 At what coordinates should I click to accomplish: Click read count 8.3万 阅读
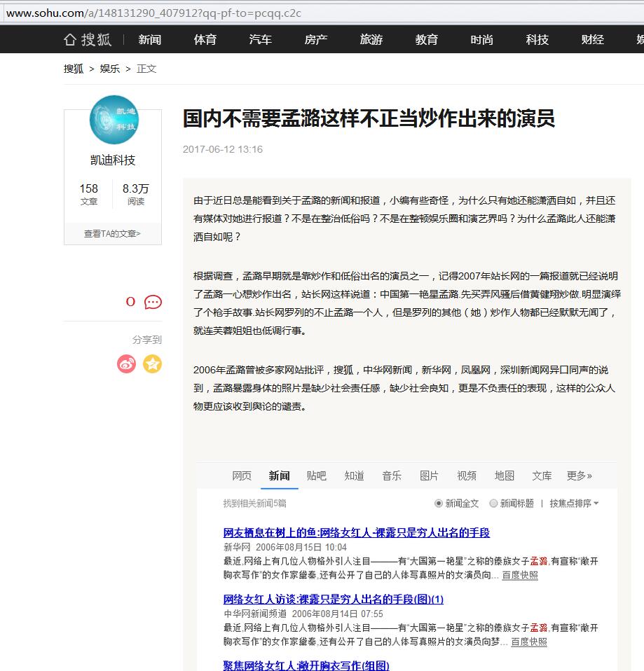point(136,194)
